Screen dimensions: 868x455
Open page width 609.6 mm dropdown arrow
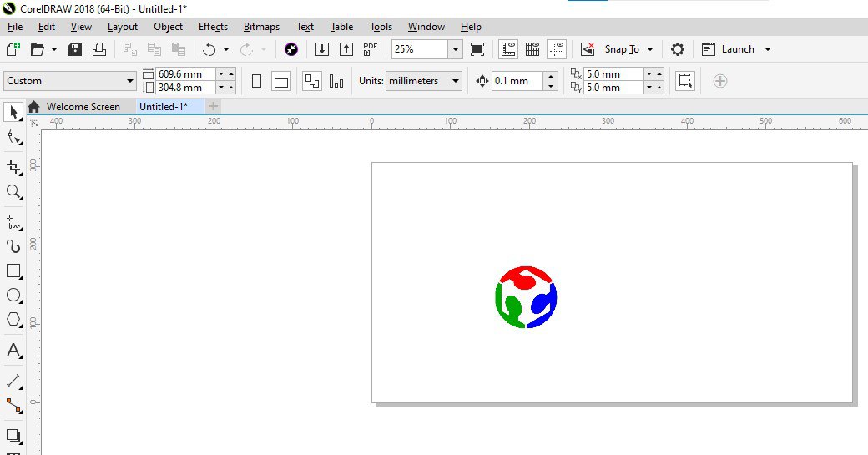pos(221,74)
